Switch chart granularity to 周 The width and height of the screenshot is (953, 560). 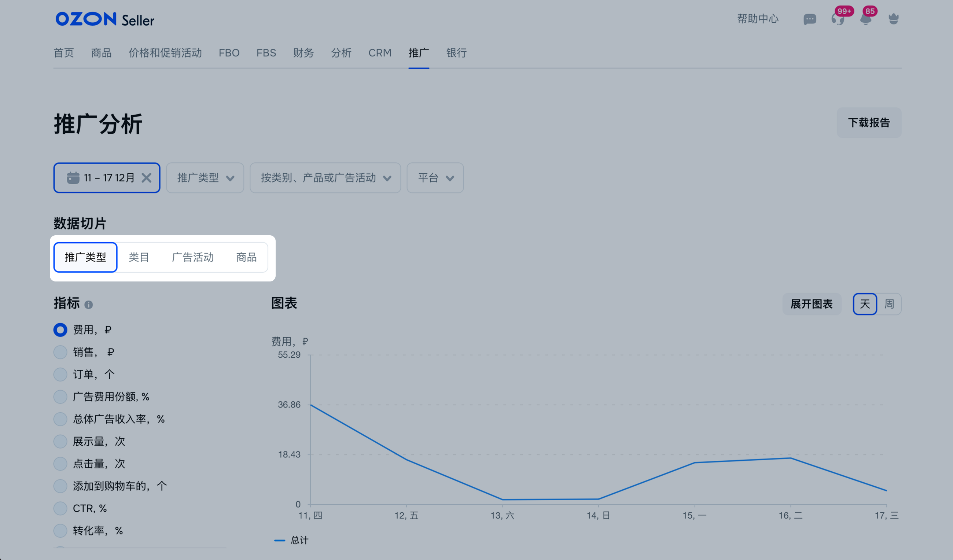tap(889, 304)
